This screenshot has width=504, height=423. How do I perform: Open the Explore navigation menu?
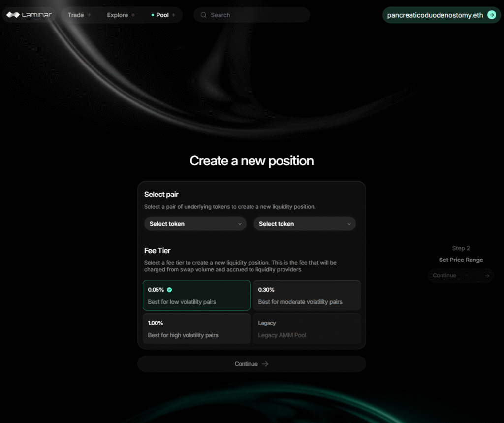coord(118,15)
